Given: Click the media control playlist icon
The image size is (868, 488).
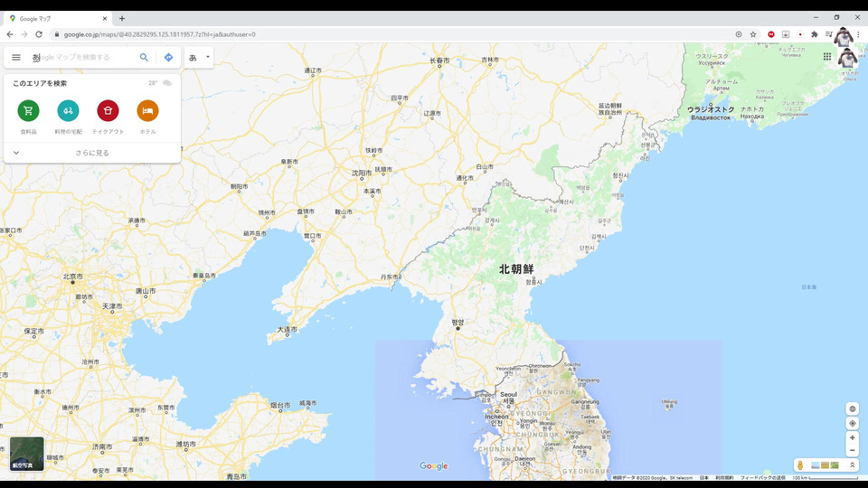Looking at the screenshot, I should tap(828, 34).
